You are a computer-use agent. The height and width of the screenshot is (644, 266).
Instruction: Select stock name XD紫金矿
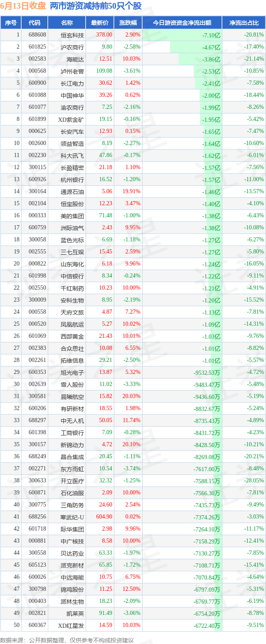point(72,119)
